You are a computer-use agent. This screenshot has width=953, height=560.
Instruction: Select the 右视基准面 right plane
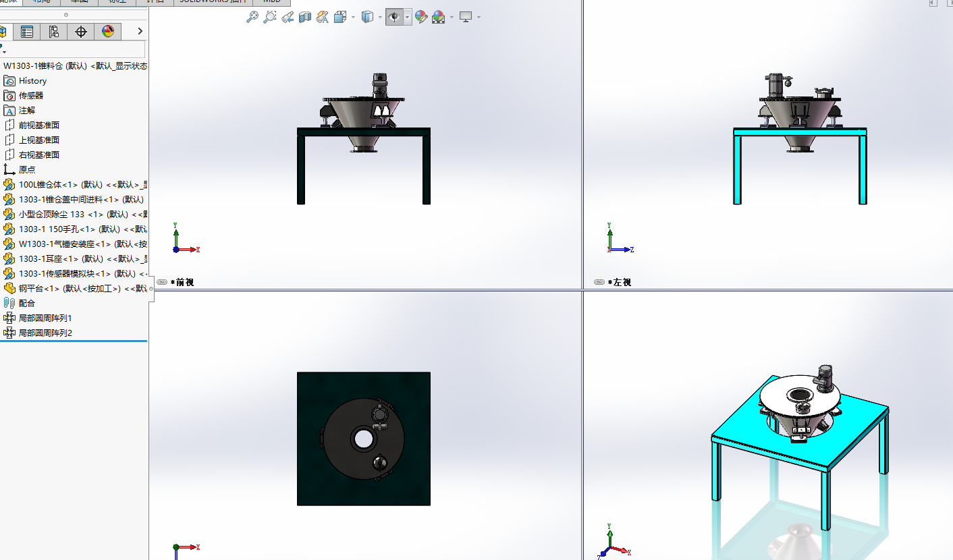pos(32,155)
